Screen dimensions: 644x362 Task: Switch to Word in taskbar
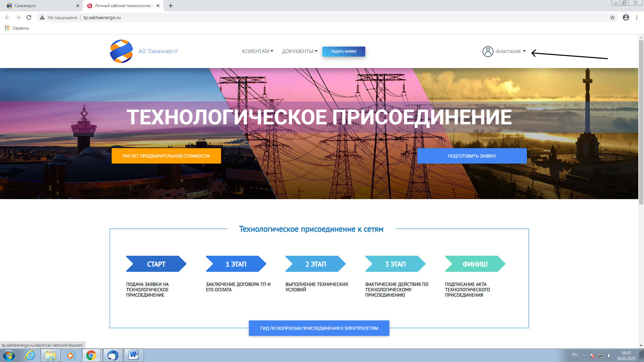133,355
